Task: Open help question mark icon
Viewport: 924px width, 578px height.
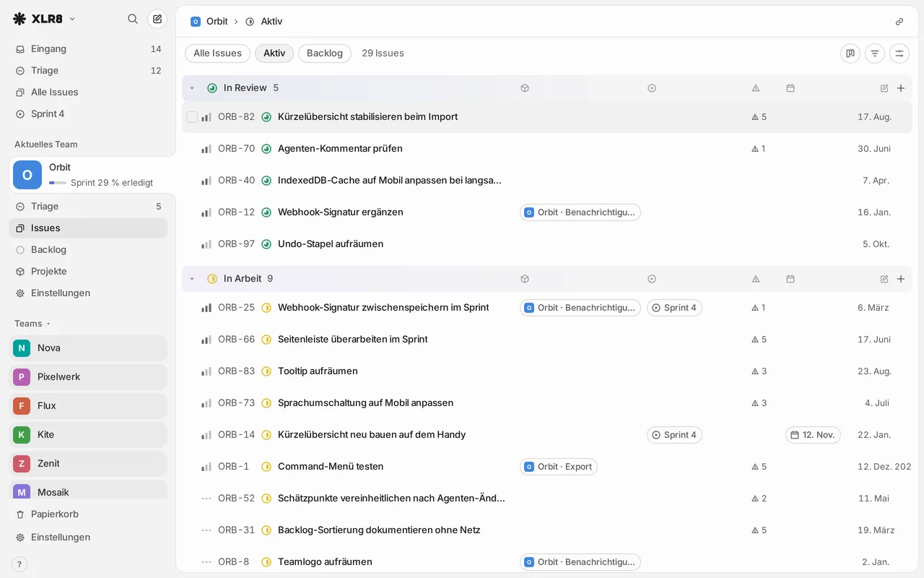Action: (x=19, y=564)
